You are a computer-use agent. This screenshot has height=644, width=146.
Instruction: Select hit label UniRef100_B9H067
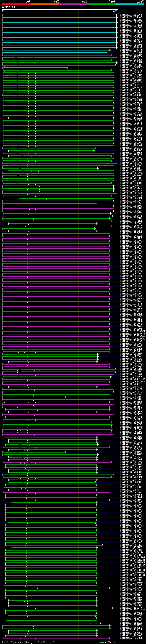(131, 27)
